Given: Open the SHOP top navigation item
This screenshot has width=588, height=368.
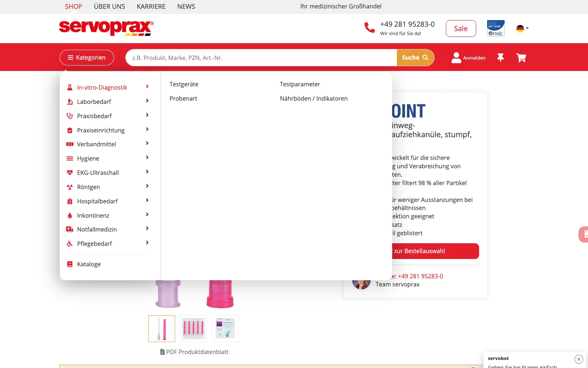Looking at the screenshot, I should click(73, 7).
